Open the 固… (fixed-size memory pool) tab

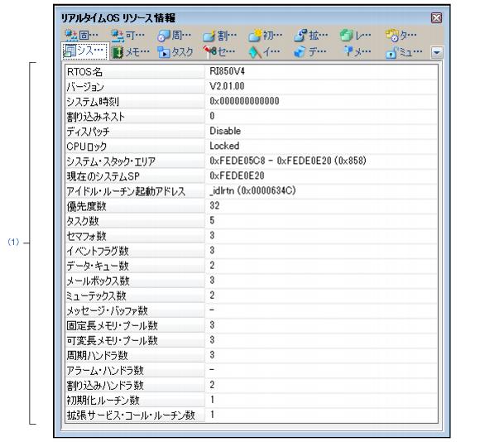tap(82, 36)
